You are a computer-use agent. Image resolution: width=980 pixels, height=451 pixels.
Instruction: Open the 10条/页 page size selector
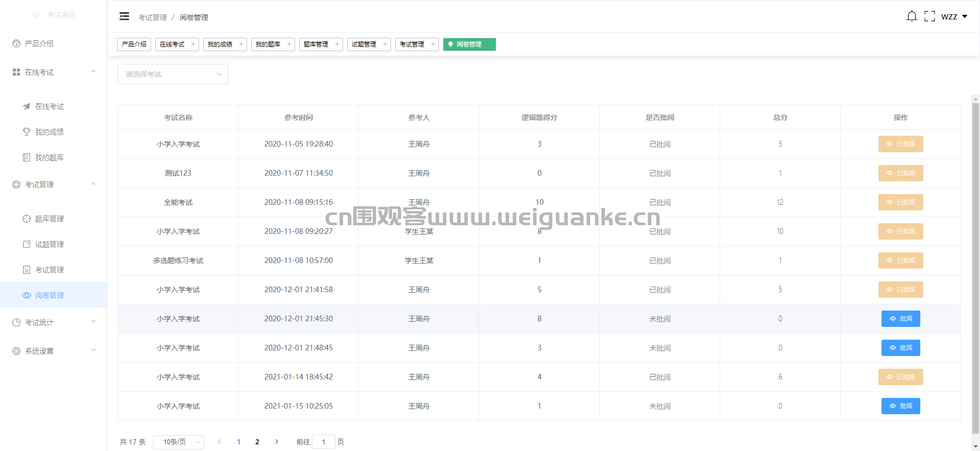[179, 442]
